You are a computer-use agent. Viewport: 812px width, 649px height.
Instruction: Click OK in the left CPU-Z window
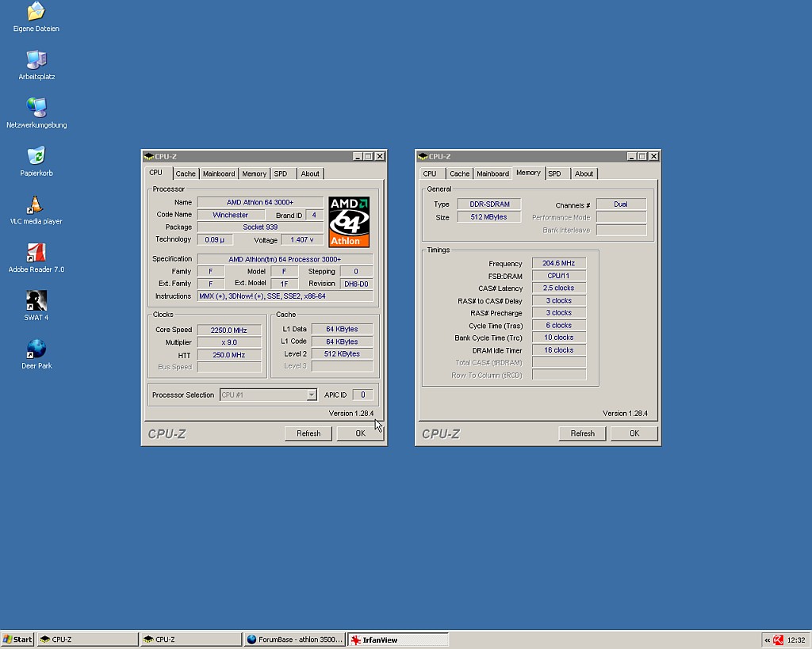pos(361,433)
